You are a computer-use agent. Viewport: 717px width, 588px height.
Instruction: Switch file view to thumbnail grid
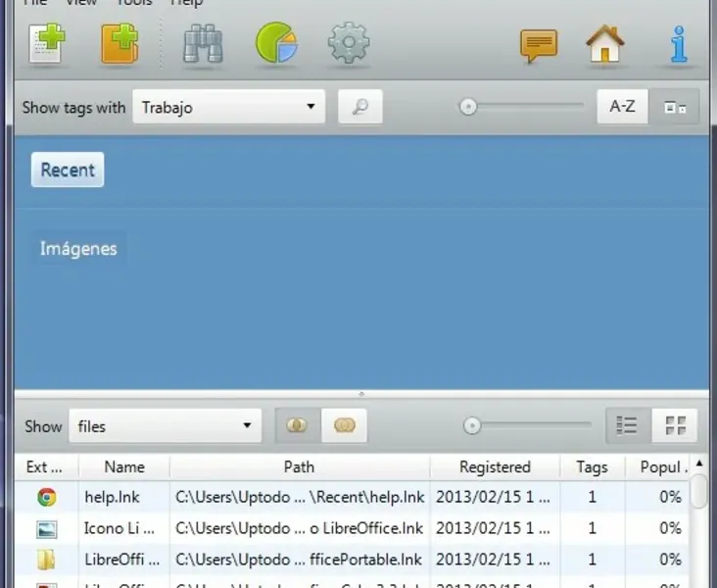tap(675, 425)
